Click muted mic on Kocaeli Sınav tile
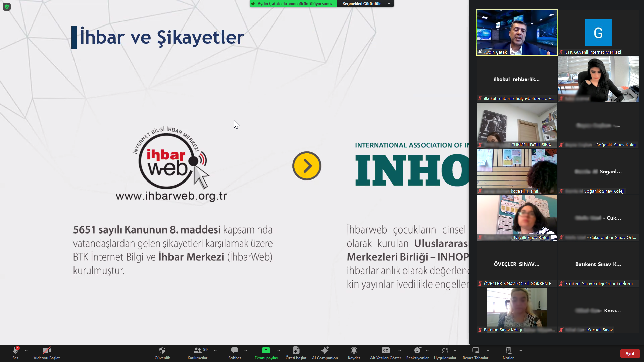The height and width of the screenshot is (362, 644). pyautogui.click(x=561, y=330)
